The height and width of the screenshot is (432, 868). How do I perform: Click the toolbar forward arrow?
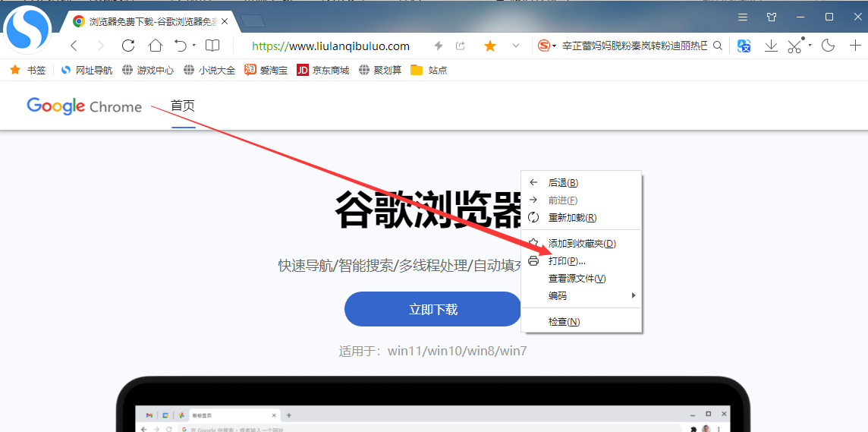pyautogui.click(x=101, y=46)
